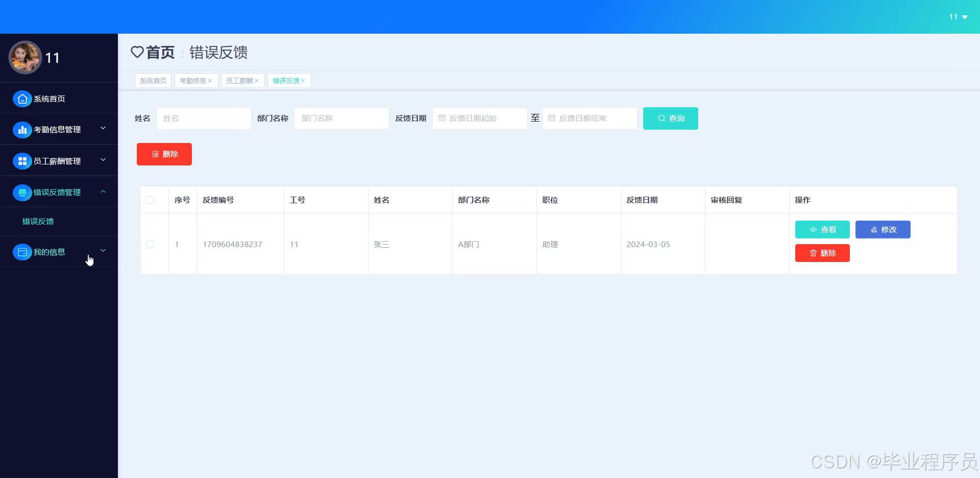Click the 错误反馈管理 chat bubble icon

click(x=22, y=193)
